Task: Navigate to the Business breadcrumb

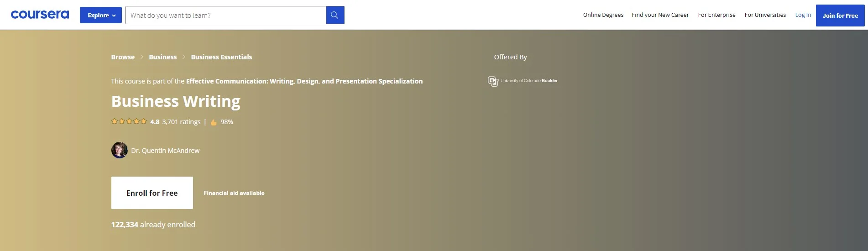Action: [162, 57]
